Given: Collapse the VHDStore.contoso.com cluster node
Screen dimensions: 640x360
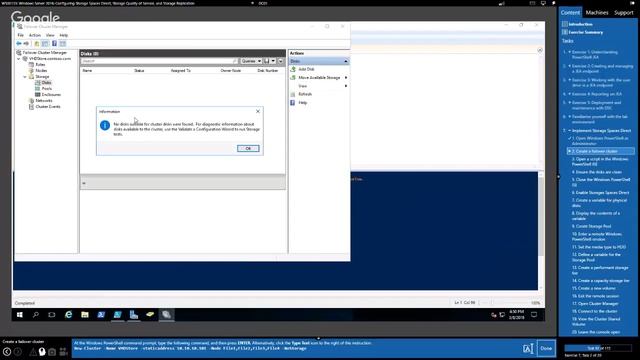Looking at the screenshot, I should pos(19,59).
